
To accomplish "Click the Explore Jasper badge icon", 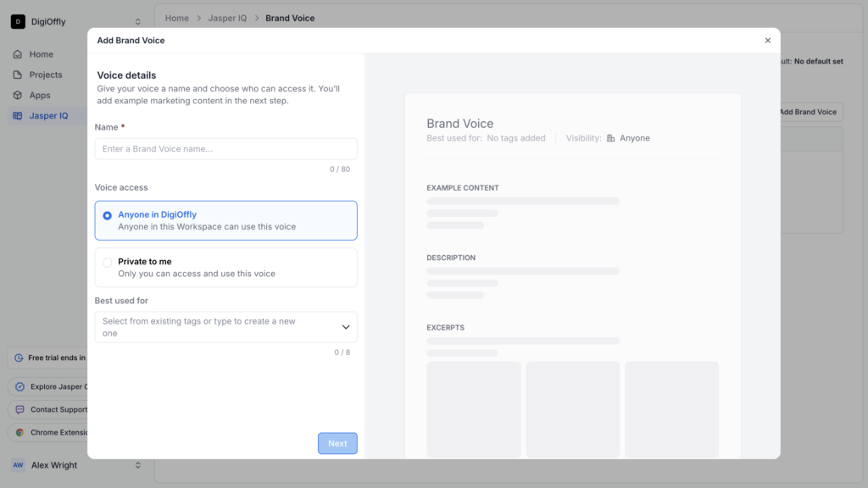I will [18, 386].
